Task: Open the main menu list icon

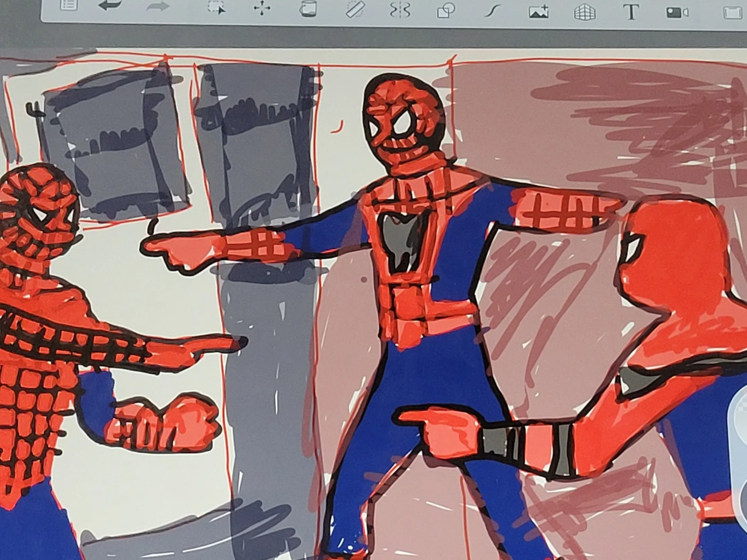Action: (68, 5)
